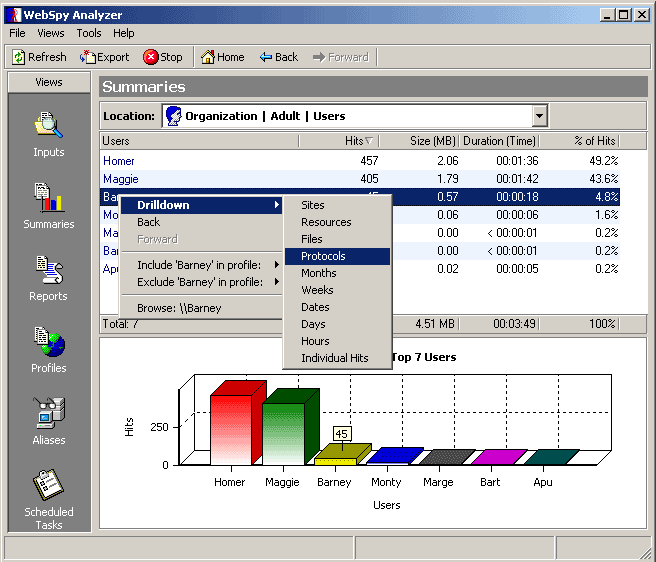Choose Dates in Drilldown submenu

point(337,307)
